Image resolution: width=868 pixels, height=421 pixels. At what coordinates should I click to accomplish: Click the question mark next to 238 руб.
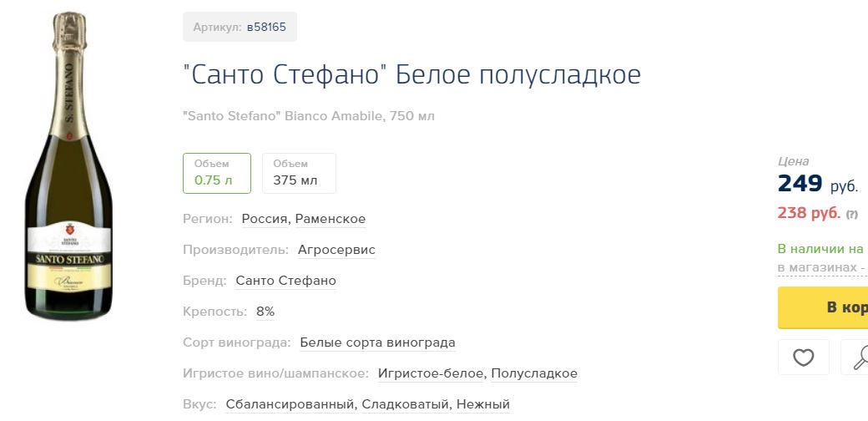tap(851, 214)
